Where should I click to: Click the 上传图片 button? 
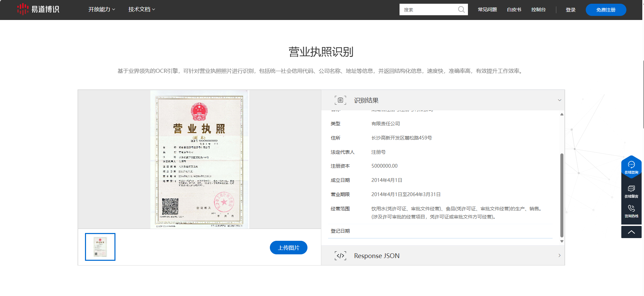[x=288, y=248]
